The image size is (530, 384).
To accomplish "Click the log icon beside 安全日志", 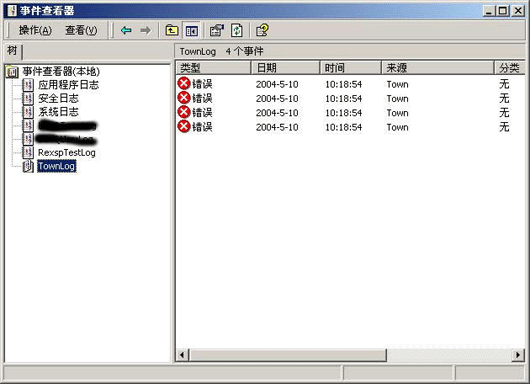I will pyautogui.click(x=28, y=98).
